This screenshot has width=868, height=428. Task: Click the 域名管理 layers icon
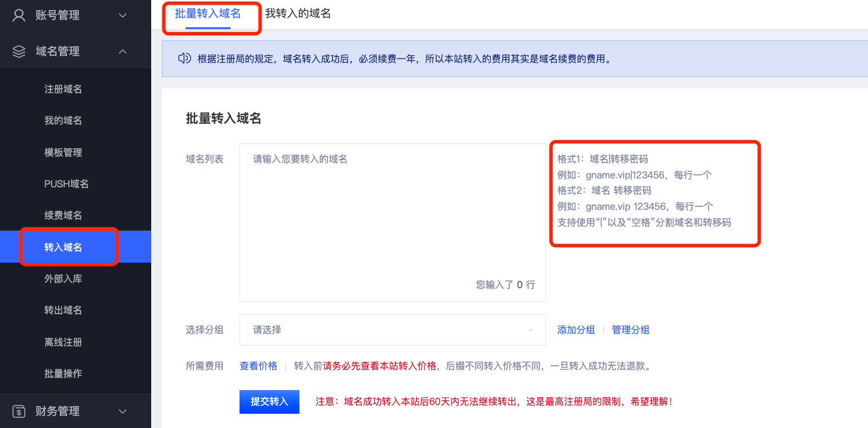point(19,52)
